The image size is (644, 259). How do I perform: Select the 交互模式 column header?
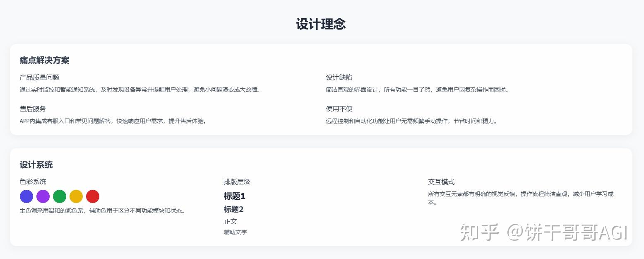pyautogui.click(x=441, y=182)
